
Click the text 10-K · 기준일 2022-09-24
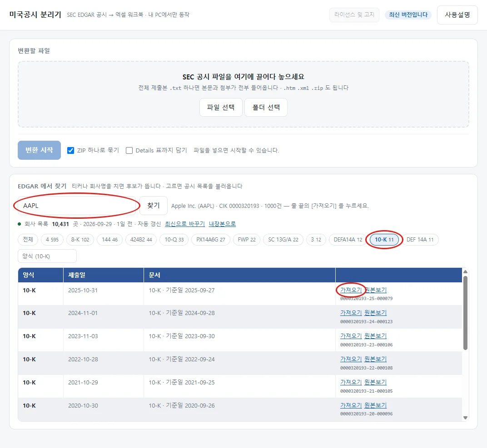(182, 359)
